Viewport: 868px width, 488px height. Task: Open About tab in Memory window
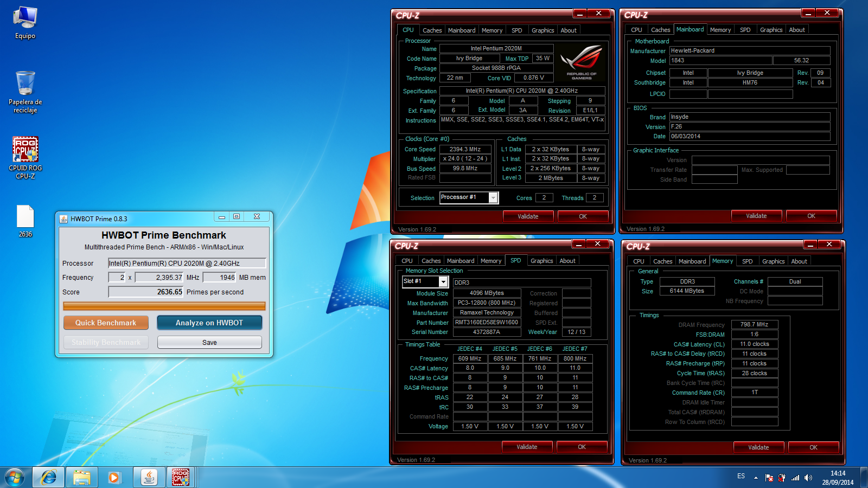click(x=799, y=261)
